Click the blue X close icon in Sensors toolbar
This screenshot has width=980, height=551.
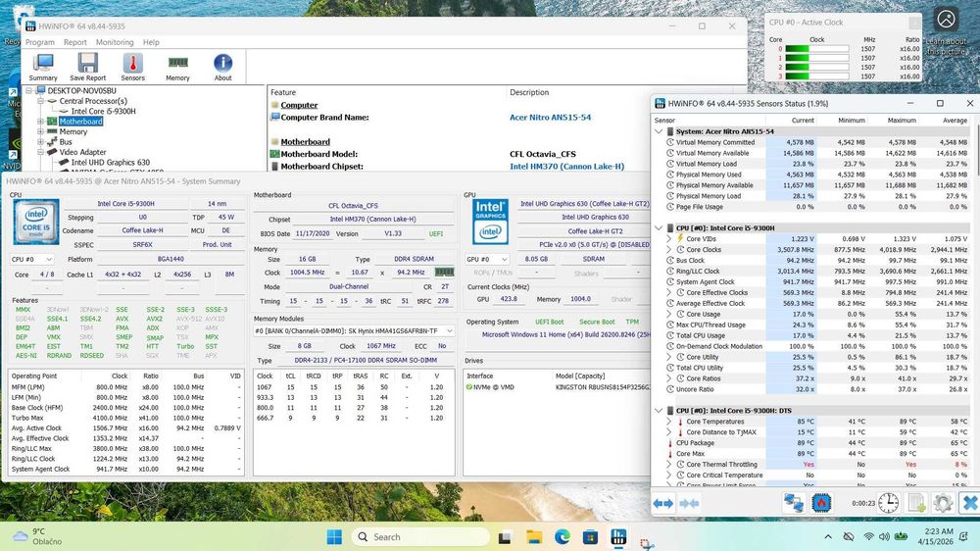pos(970,503)
